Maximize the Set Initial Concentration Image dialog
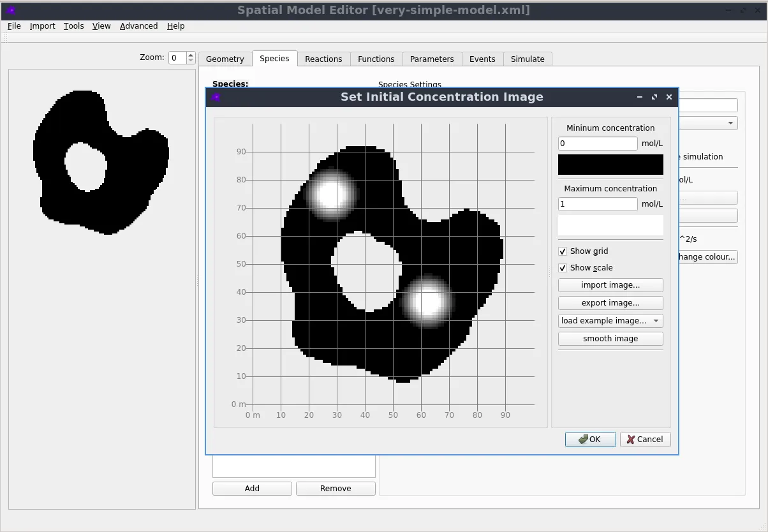 654,97
